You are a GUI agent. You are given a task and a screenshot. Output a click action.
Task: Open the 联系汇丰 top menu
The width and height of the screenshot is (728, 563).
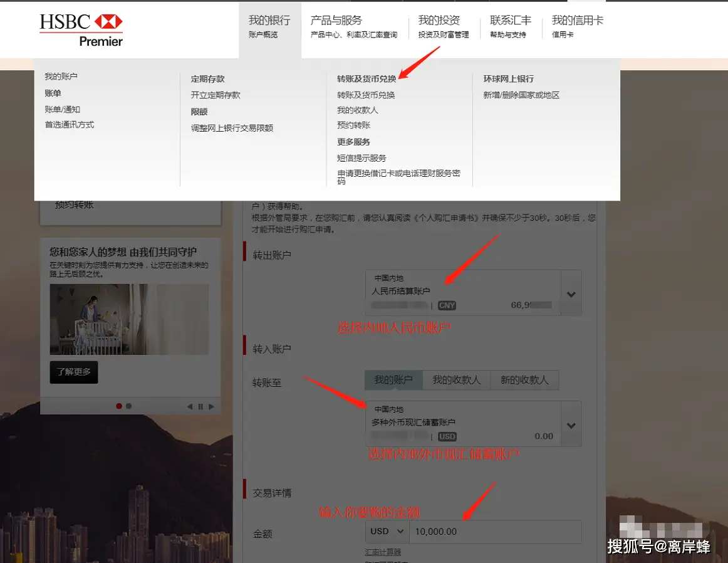pyautogui.click(x=510, y=26)
